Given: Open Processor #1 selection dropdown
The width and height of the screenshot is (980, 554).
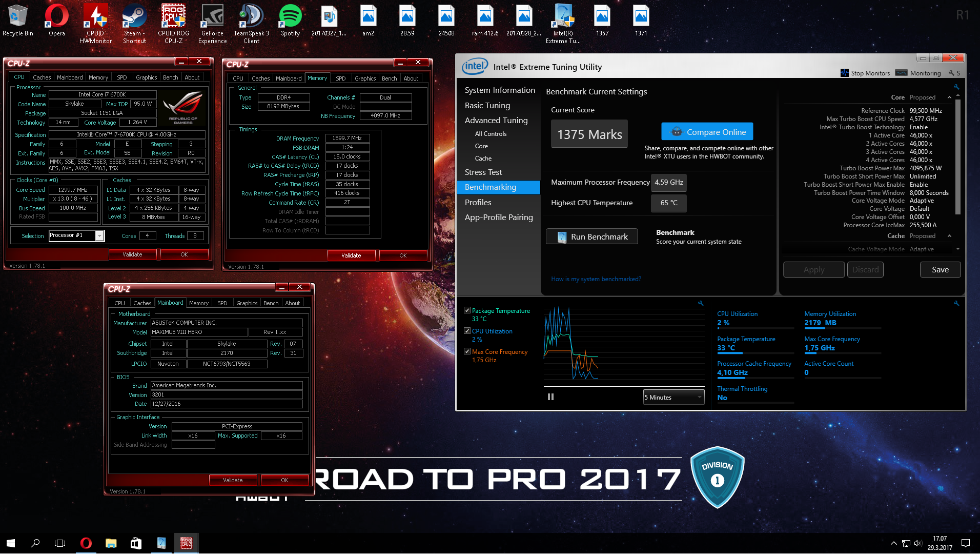Looking at the screenshot, I should (x=99, y=235).
